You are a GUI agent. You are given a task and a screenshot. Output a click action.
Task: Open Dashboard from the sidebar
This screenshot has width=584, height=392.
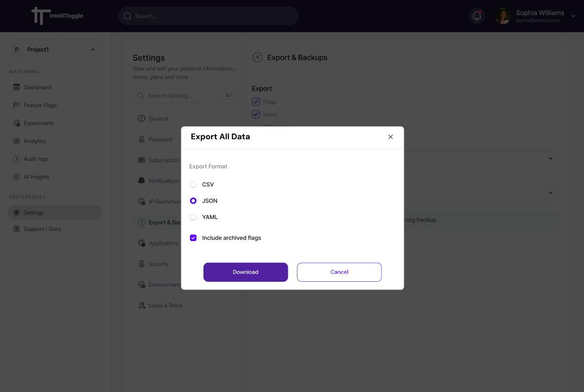click(37, 87)
